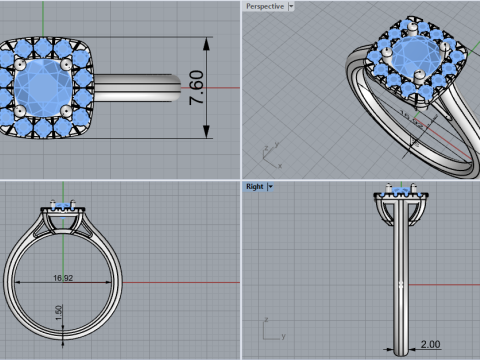The width and height of the screenshot is (480, 360).
Task: Click the XYZ axis gizmo in Perspective view
Action: (272, 155)
